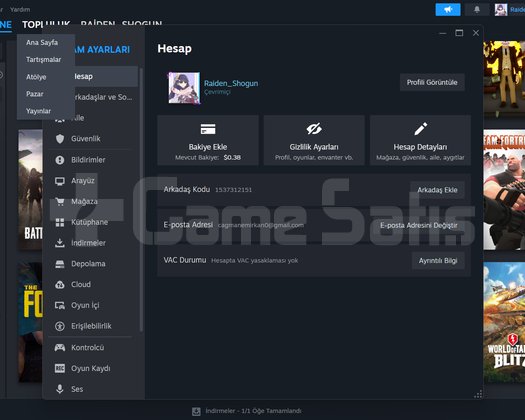Image resolution: width=525 pixels, height=420 pixels.
Task: Click the pencil icon on Hesap Detayları
Action: click(421, 129)
